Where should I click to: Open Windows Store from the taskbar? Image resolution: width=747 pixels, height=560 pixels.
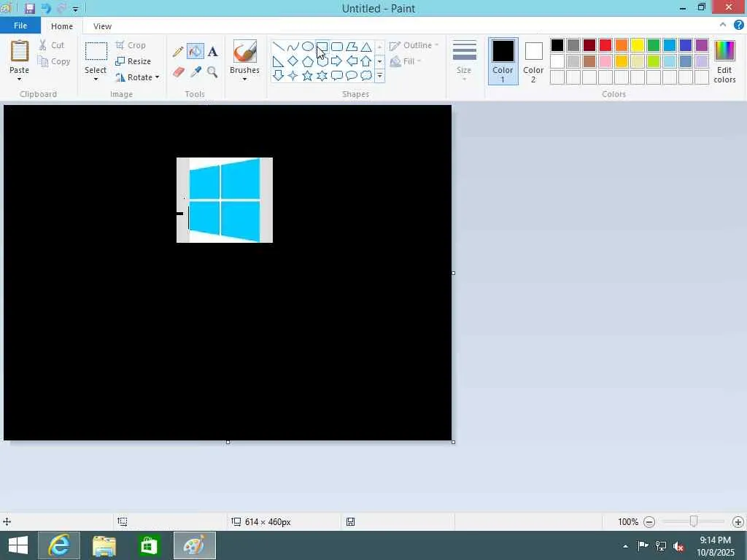pos(149,545)
